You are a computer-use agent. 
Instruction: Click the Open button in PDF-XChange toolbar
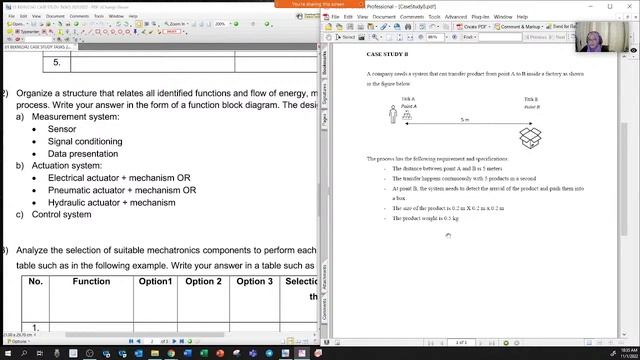point(16,24)
